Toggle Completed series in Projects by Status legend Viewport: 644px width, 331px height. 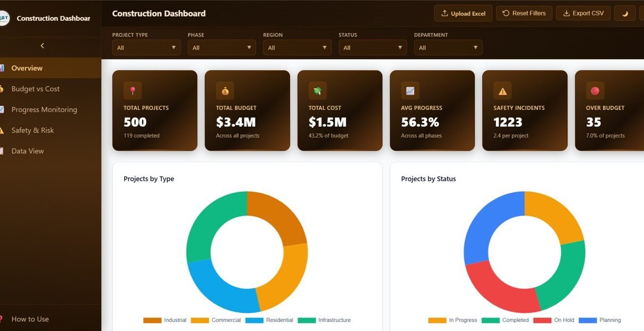[x=506, y=320]
